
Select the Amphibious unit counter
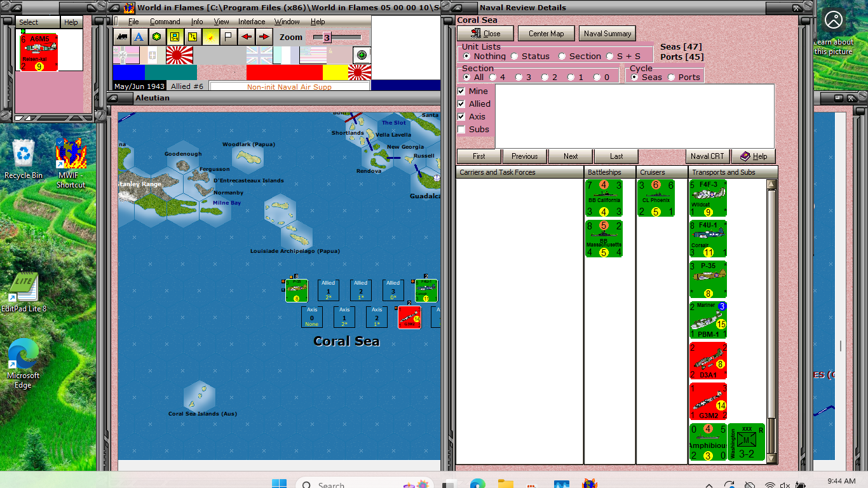pos(708,442)
